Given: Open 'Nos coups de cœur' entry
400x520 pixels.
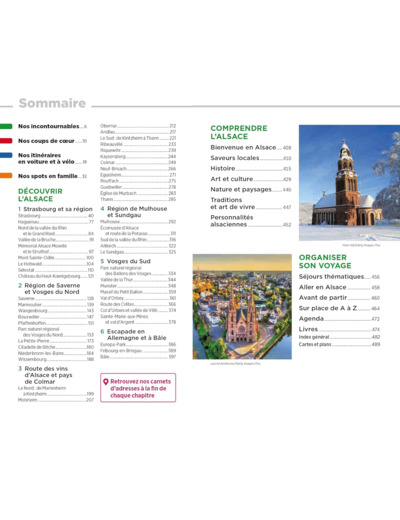Looking at the screenshot, I should pyautogui.click(x=52, y=141).
